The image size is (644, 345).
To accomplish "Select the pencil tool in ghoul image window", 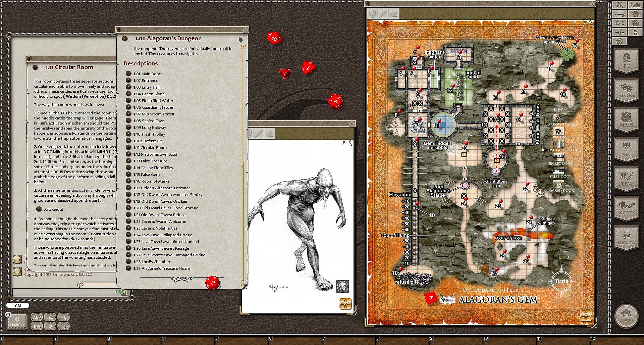I will tap(258, 134).
